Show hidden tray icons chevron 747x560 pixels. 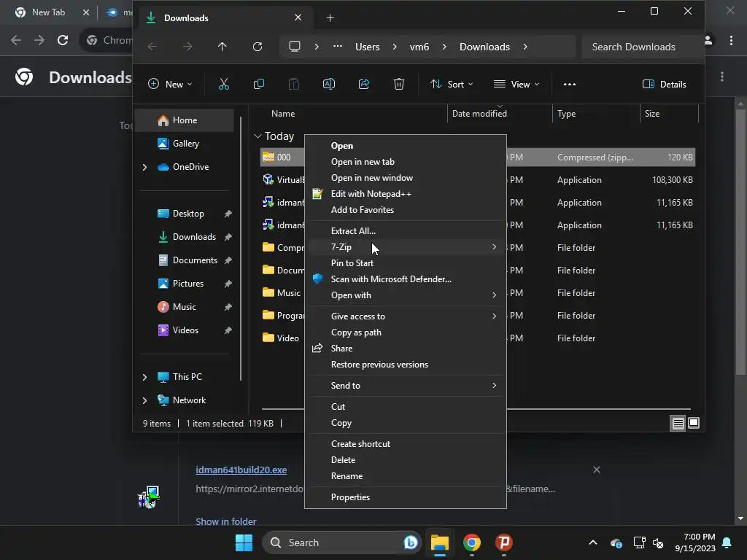point(592,542)
